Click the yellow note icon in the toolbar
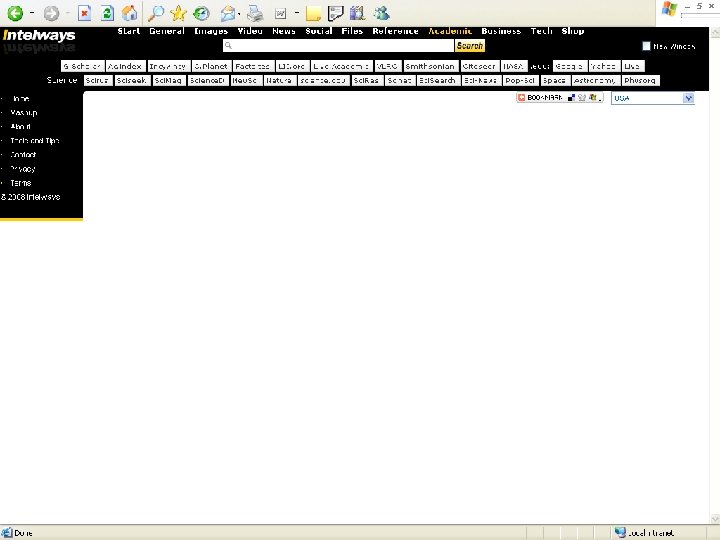The image size is (720, 540). [x=313, y=14]
